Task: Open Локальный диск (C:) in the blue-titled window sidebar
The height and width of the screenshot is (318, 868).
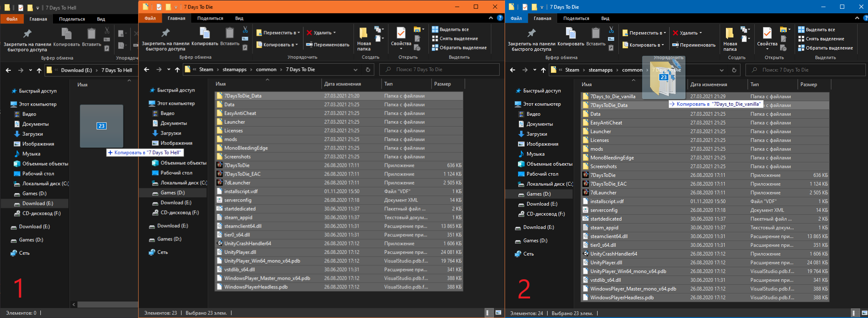Action: [545, 184]
